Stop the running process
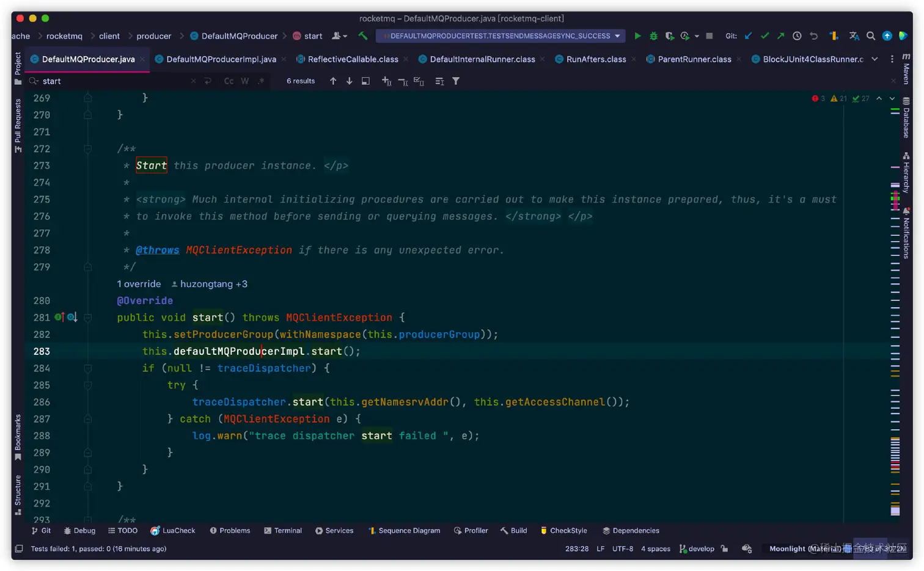The height and width of the screenshot is (571, 924). click(x=710, y=36)
